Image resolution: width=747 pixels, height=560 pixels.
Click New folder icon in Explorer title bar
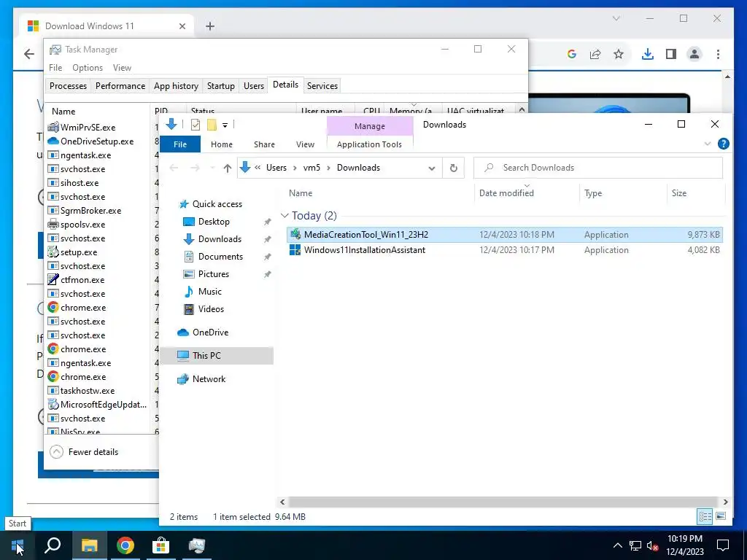pos(212,125)
